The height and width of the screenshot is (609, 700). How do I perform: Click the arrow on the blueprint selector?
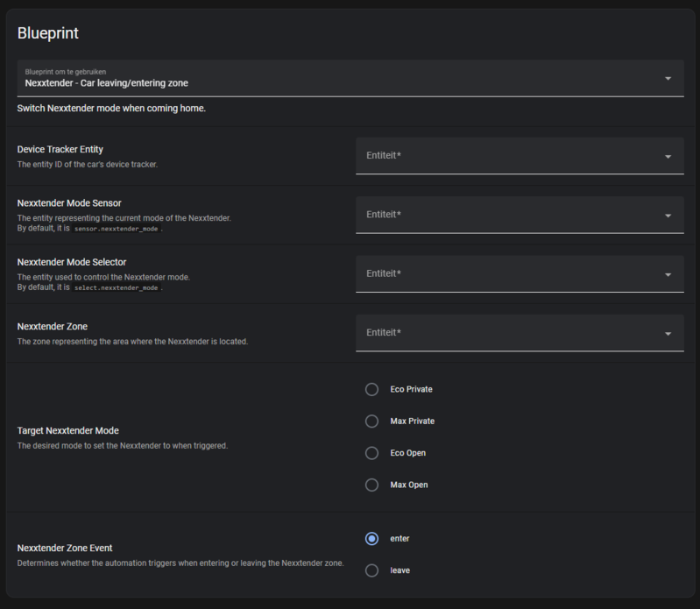(668, 79)
